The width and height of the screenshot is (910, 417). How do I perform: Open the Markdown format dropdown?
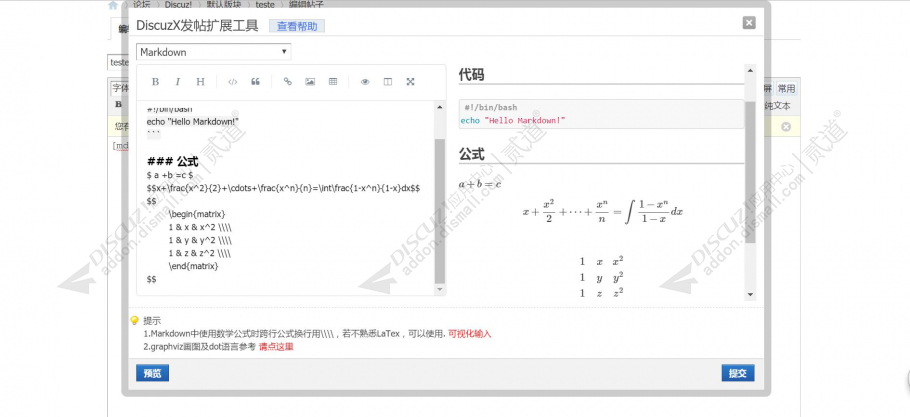point(214,52)
